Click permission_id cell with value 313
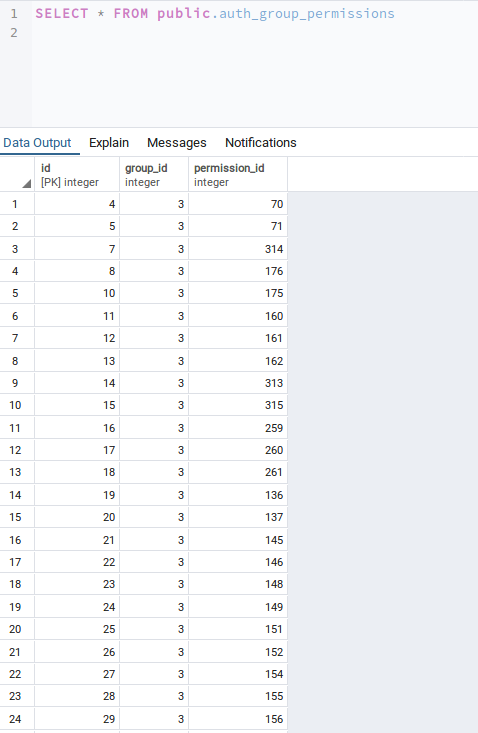The width and height of the screenshot is (478, 733). [x=238, y=383]
